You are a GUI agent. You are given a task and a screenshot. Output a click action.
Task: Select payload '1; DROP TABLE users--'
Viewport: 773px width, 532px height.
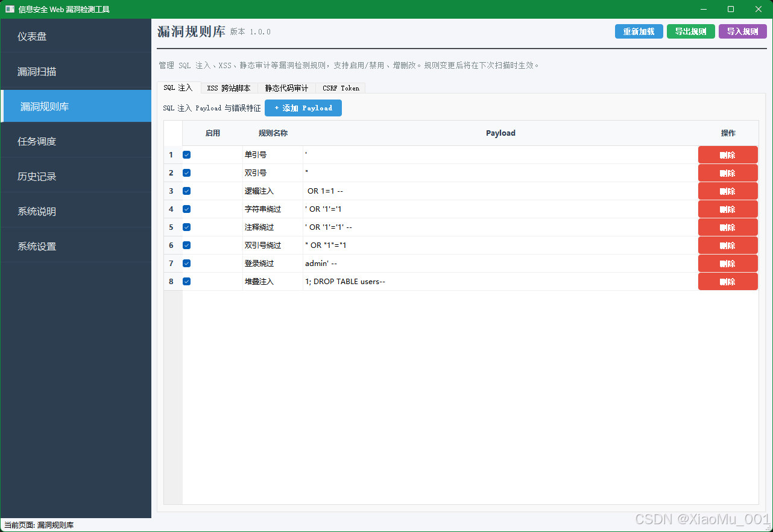point(500,282)
